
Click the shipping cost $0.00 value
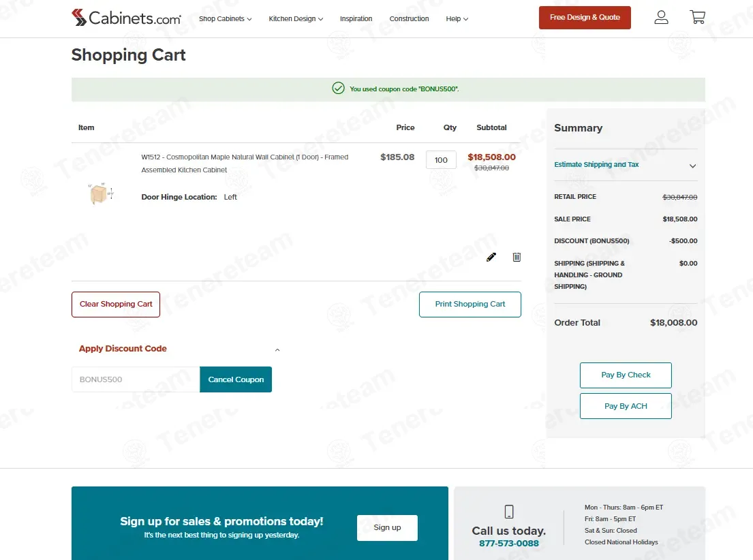688,263
